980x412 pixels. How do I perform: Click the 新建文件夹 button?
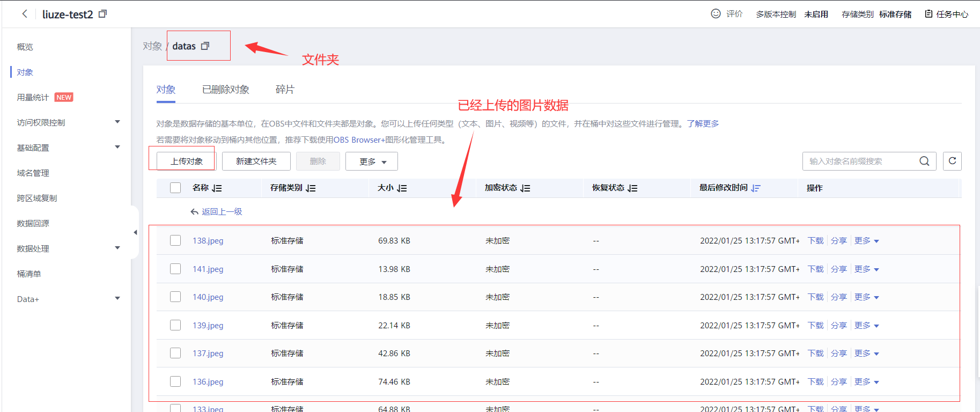click(x=256, y=161)
